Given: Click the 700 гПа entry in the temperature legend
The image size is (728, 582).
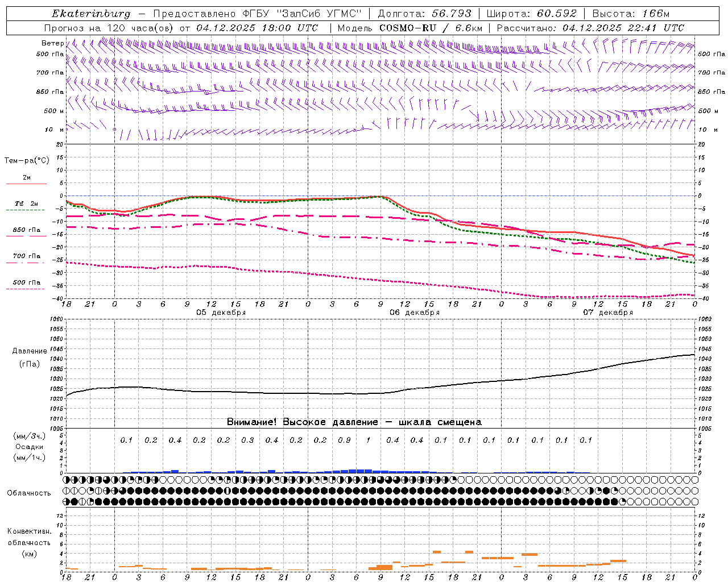Looking at the screenshot, I should click(x=27, y=256).
